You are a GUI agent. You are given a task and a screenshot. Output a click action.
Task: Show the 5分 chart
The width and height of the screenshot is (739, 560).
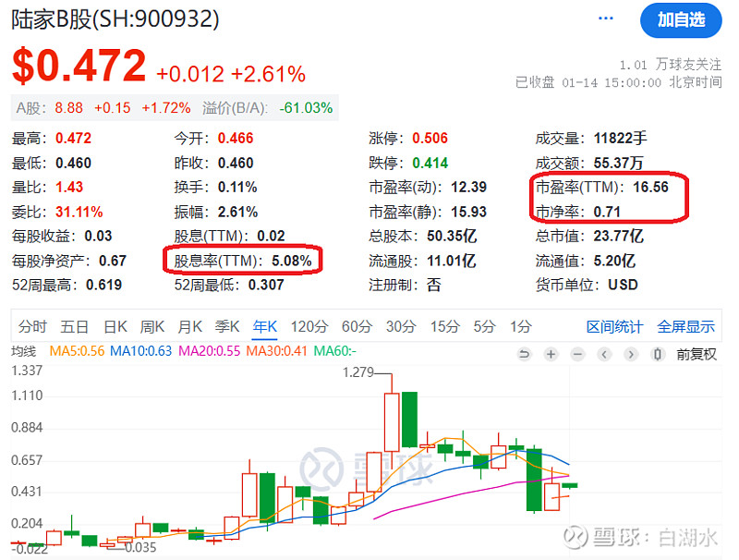(x=484, y=326)
